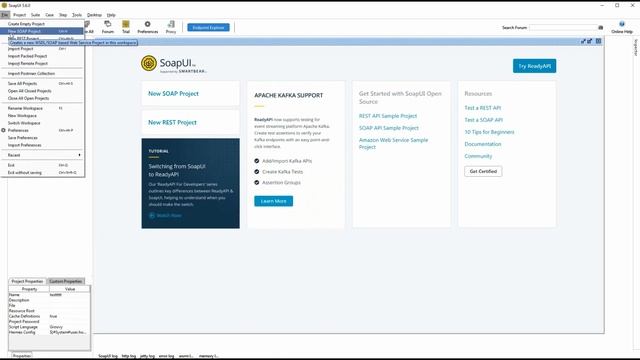Click the Try ReadyAPI button

[534, 66]
